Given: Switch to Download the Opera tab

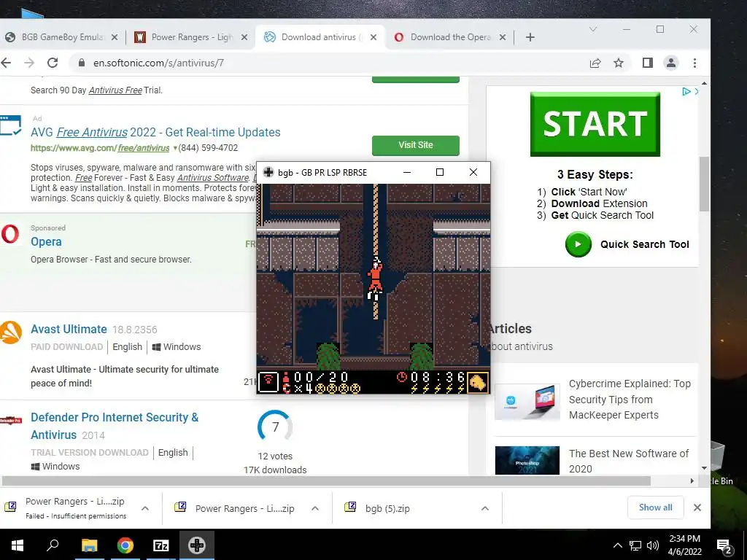Looking at the screenshot, I should pos(449,37).
